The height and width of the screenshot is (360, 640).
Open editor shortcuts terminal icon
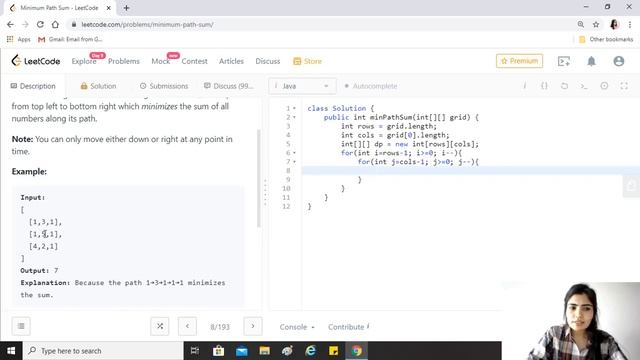(x=584, y=86)
